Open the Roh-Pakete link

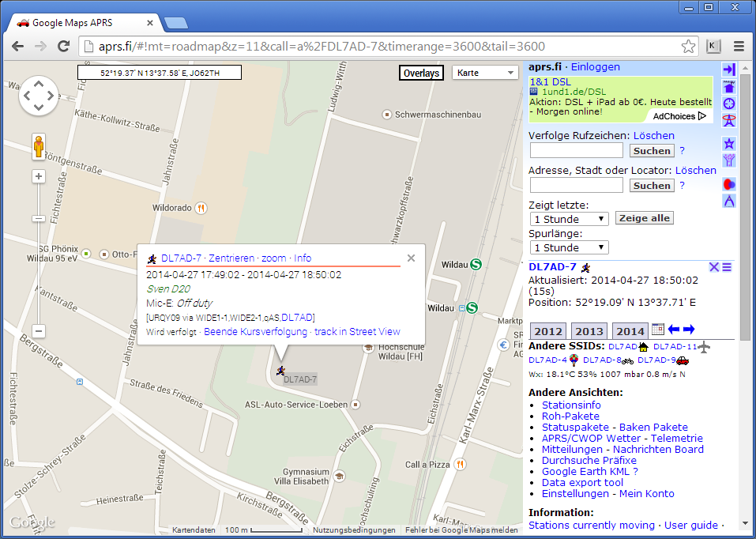click(x=571, y=416)
